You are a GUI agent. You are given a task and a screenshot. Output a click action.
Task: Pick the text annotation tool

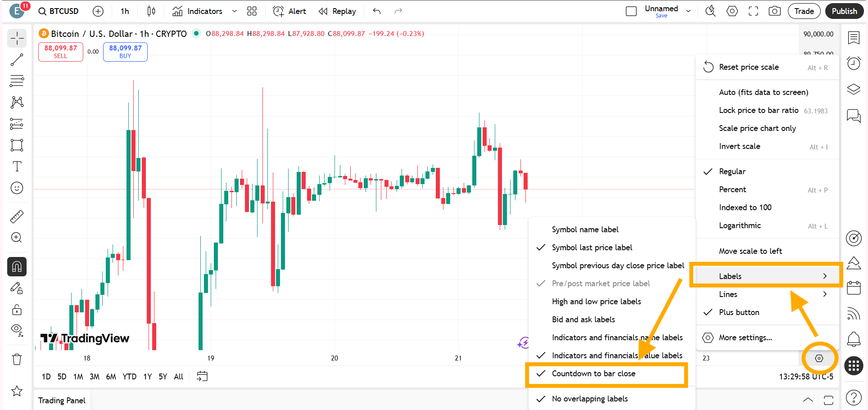(17, 166)
